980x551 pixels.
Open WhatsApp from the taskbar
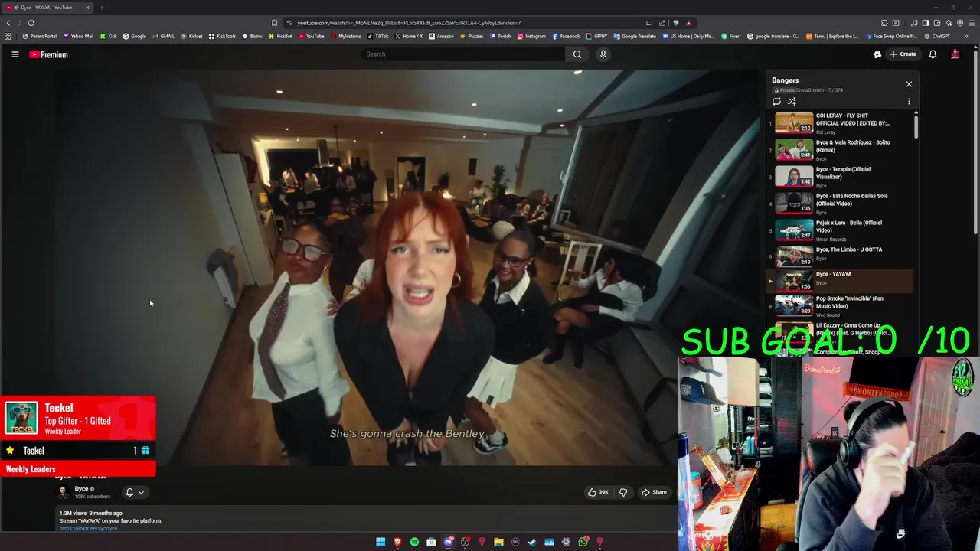coord(583,542)
